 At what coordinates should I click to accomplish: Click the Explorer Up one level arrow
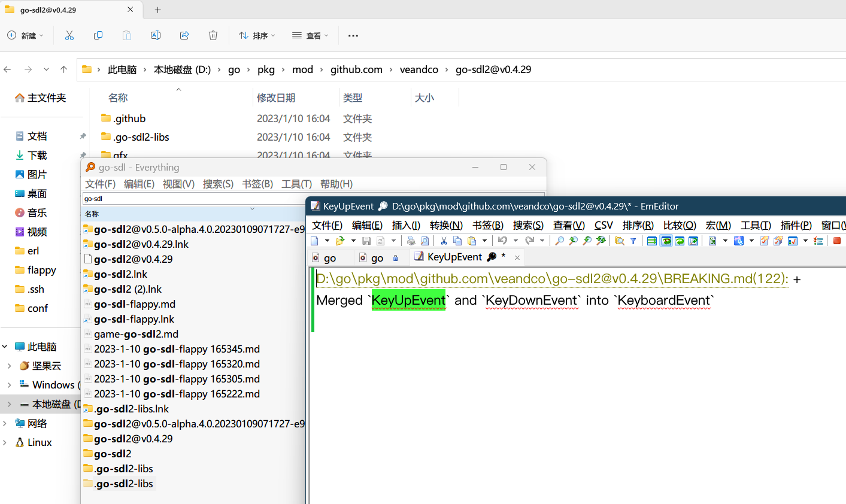pos(63,69)
